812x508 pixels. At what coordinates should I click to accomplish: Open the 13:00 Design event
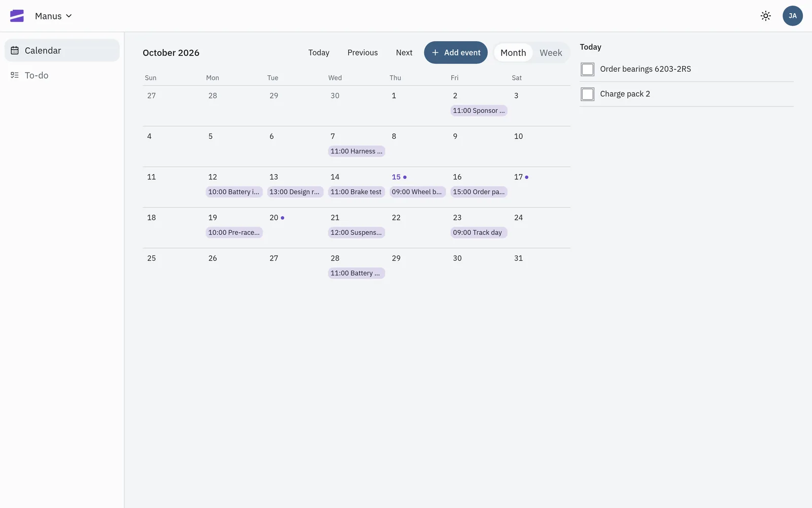tap(295, 192)
